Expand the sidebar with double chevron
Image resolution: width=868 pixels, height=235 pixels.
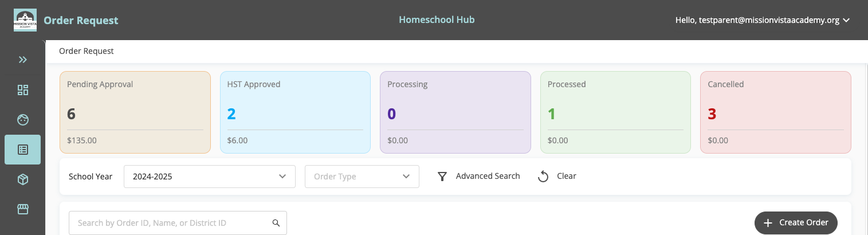(x=23, y=60)
